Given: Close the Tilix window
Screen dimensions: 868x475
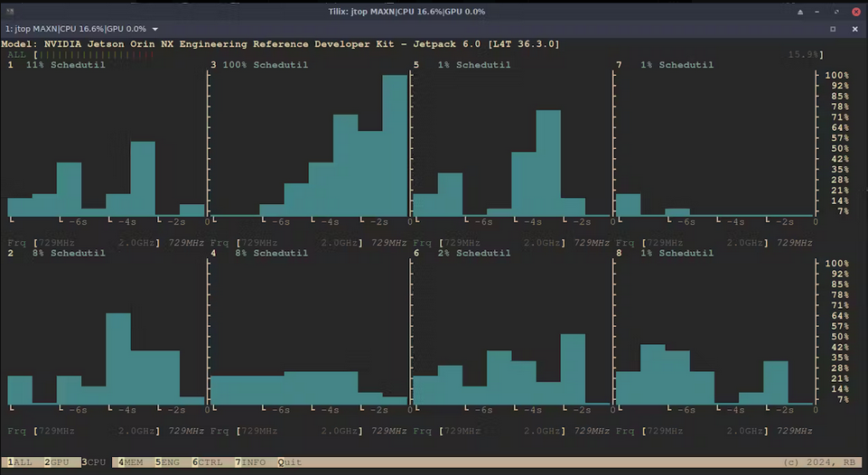Looking at the screenshot, I should click(x=856, y=12).
